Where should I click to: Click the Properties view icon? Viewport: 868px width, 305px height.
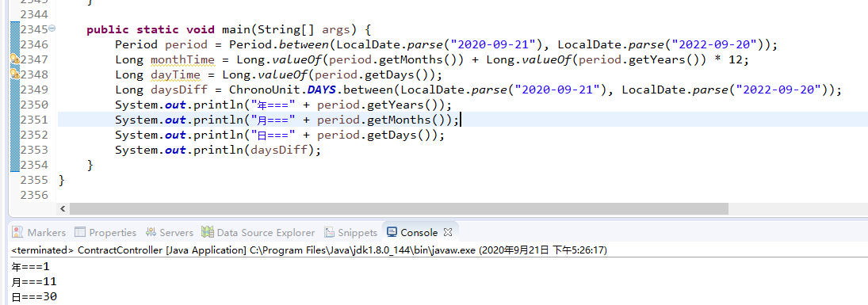pos(80,232)
